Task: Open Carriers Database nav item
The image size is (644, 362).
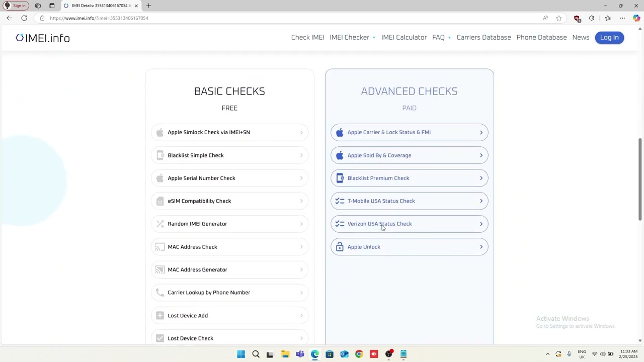Action: point(484,38)
